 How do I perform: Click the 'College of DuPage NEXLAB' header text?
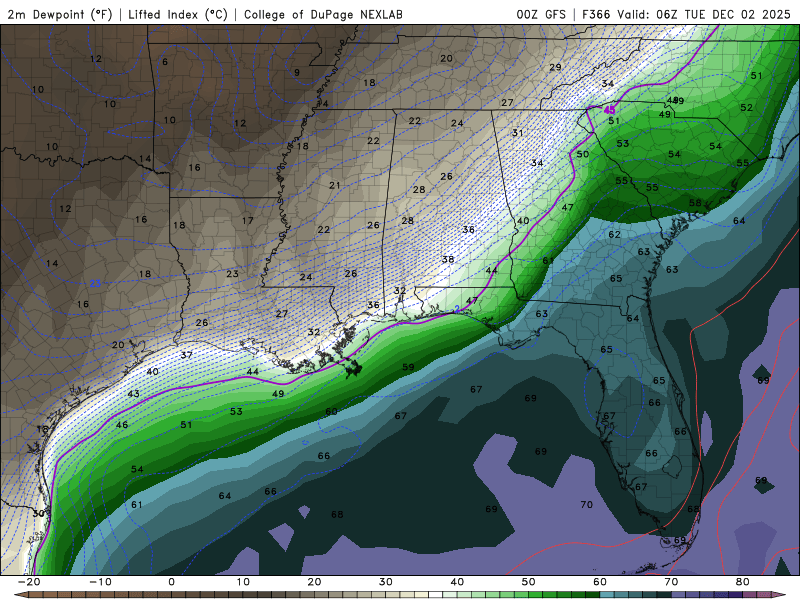coord(323,14)
